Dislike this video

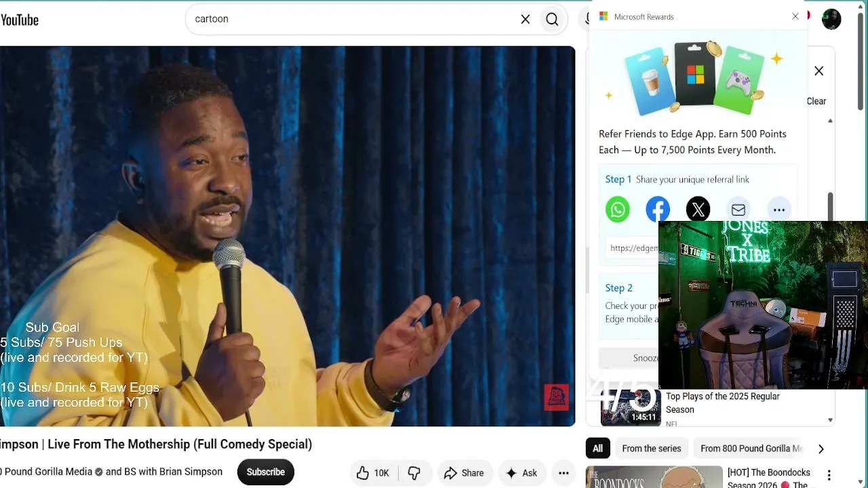pos(414,473)
